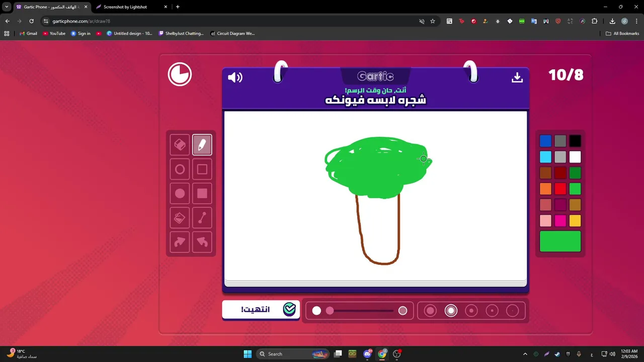Viewport: 644px width, 362px height.
Task: Expand the All Bookmarks folder
Action: coord(622,34)
